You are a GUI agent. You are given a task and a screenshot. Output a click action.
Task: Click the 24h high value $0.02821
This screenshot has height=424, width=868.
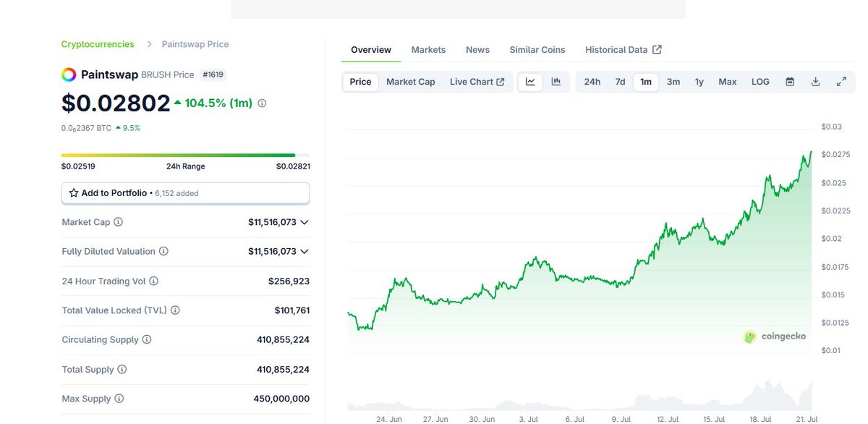click(x=293, y=166)
